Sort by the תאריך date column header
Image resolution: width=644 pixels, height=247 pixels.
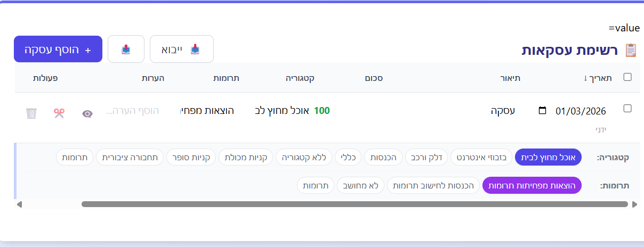(598, 78)
